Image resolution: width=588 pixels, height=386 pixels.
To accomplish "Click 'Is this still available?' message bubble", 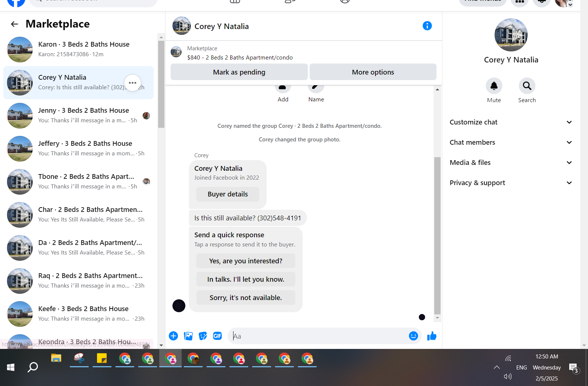I will point(248,218).
